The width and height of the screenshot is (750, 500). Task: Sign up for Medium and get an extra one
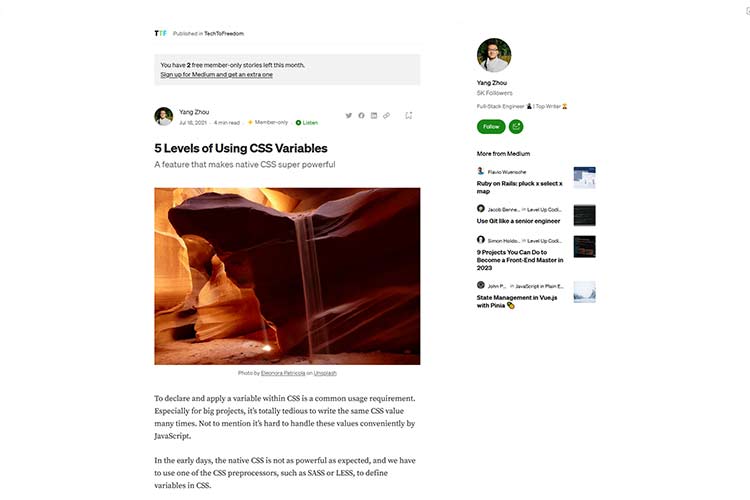pos(217,75)
